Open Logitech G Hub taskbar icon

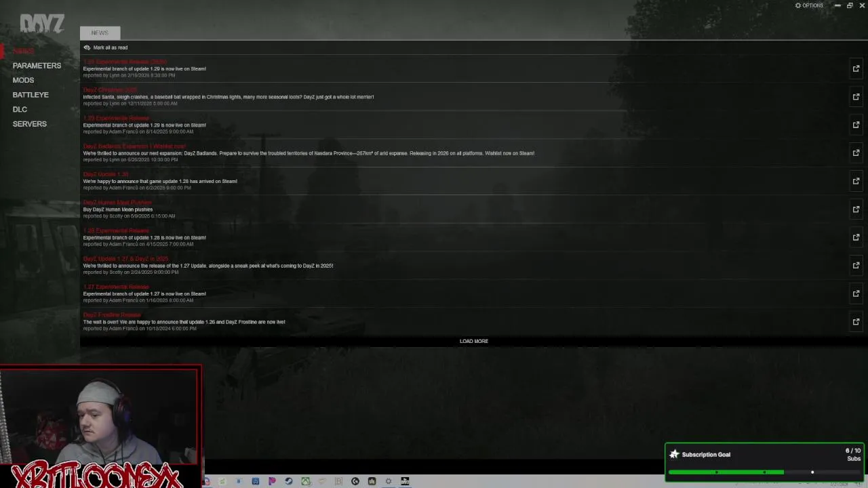pos(355,481)
